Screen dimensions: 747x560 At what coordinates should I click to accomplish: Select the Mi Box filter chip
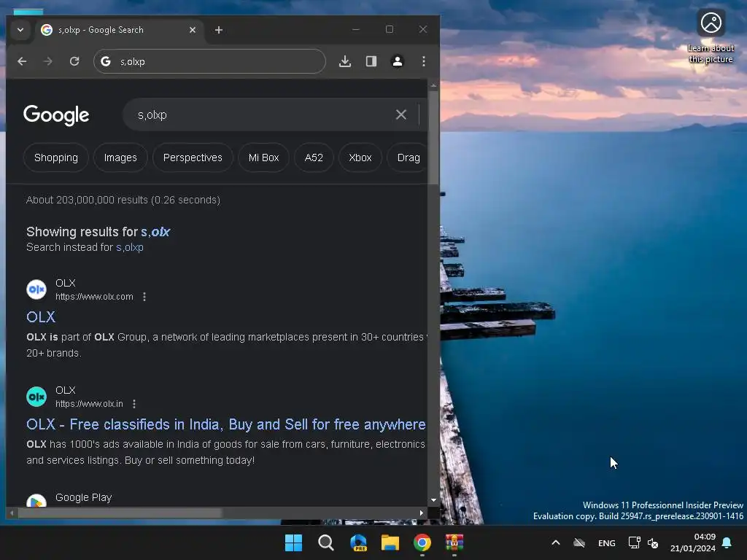click(263, 157)
